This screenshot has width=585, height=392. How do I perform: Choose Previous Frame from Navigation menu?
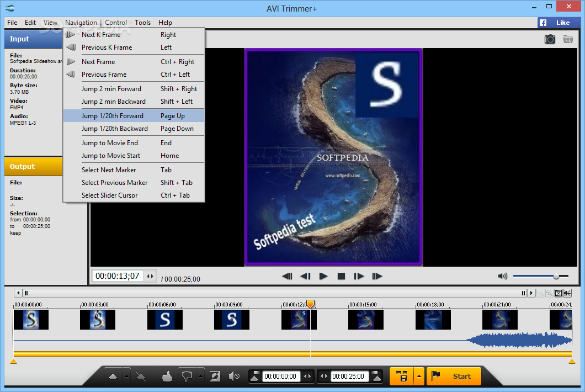(x=134, y=75)
